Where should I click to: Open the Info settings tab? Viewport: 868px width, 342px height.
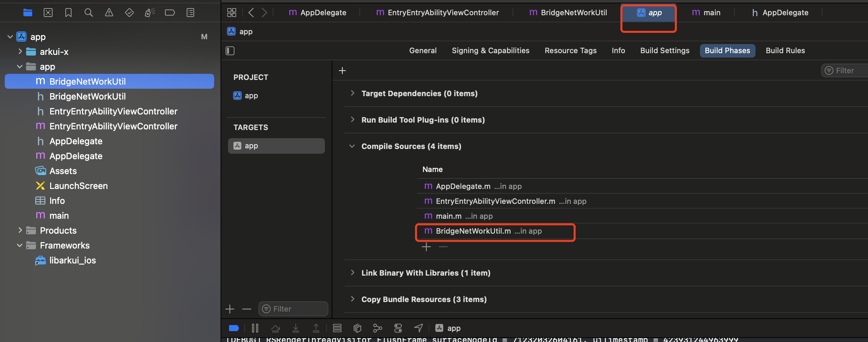[618, 51]
